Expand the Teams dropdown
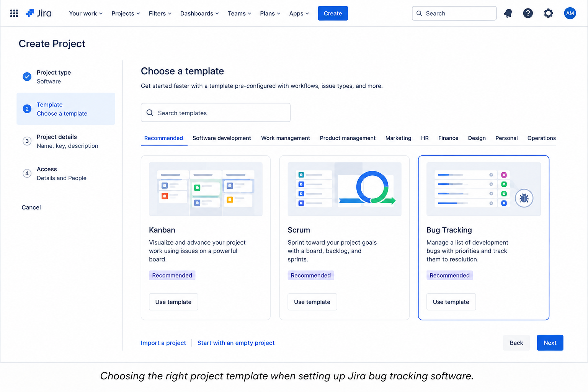 pos(240,13)
